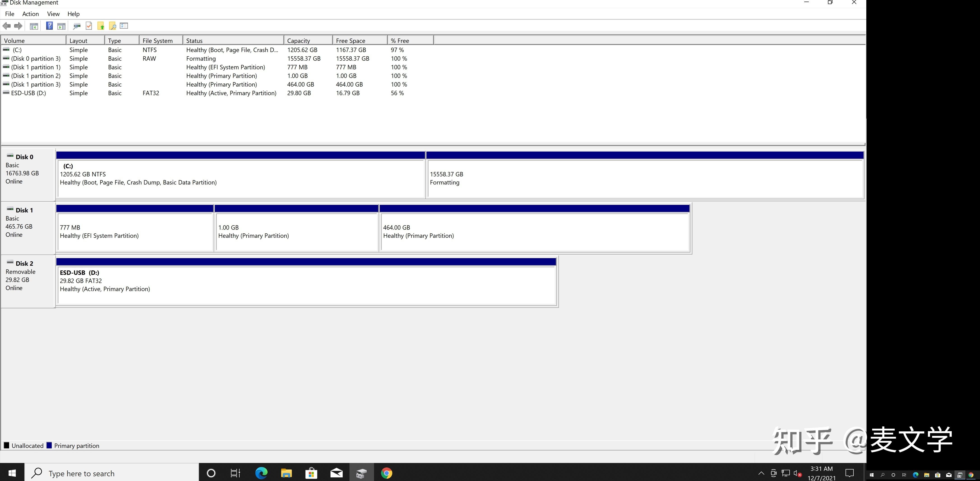Click yellow folder with green arrow icon
Screen dimensions: 980x481
(x=101, y=26)
